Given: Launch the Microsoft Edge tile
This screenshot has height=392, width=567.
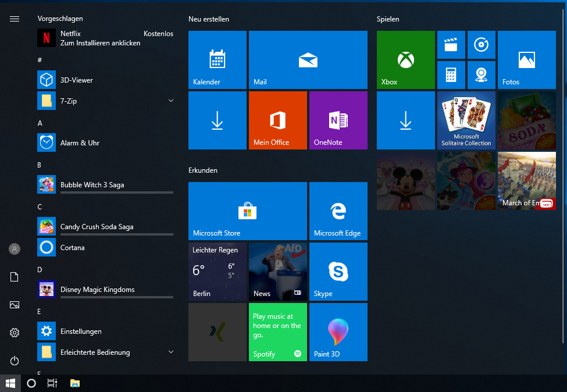Looking at the screenshot, I should click(x=338, y=211).
